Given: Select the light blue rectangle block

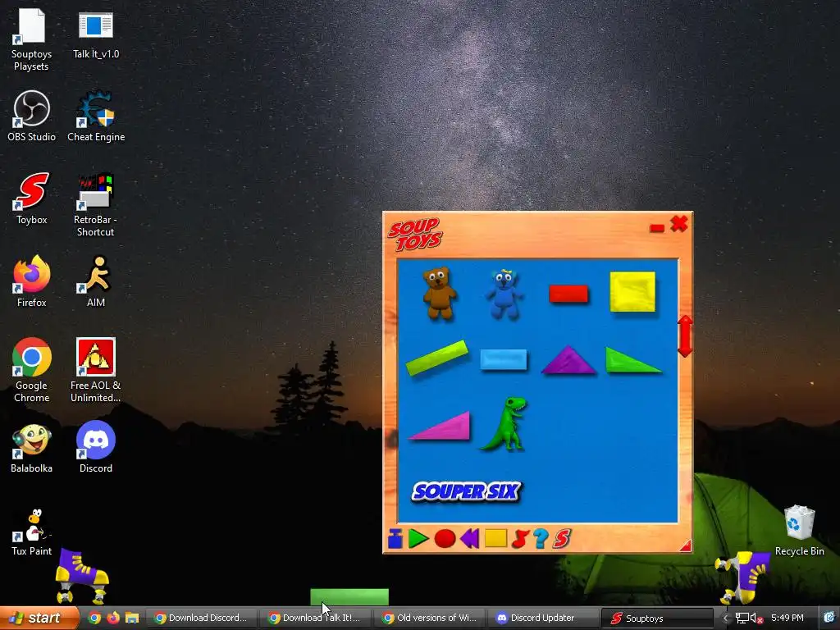Looking at the screenshot, I should tap(504, 359).
